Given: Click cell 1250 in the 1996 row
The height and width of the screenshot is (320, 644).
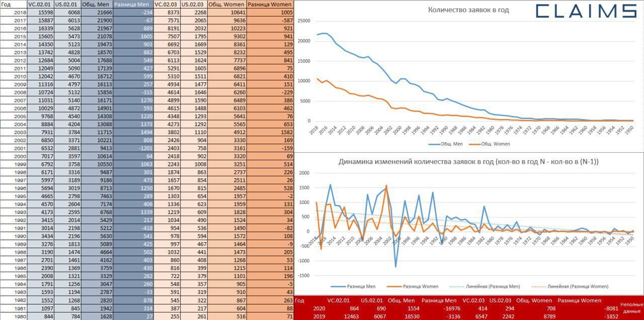Looking at the screenshot, I should (x=133, y=188).
